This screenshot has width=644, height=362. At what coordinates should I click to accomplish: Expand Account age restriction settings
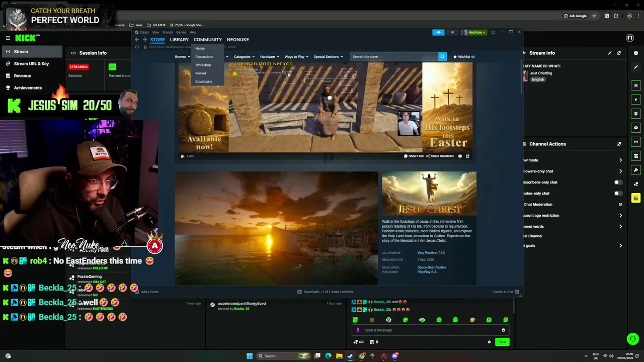(620, 216)
